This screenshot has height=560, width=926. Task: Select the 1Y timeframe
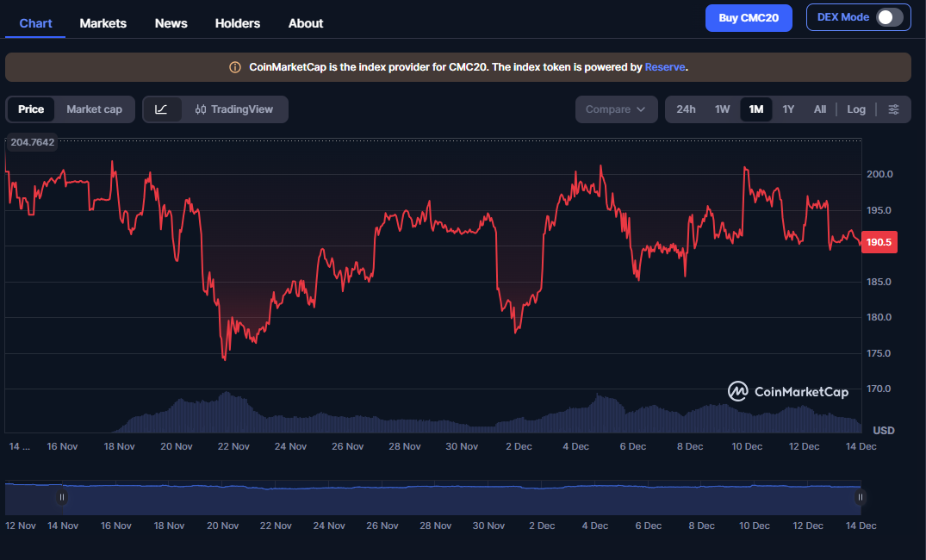tap(788, 109)
